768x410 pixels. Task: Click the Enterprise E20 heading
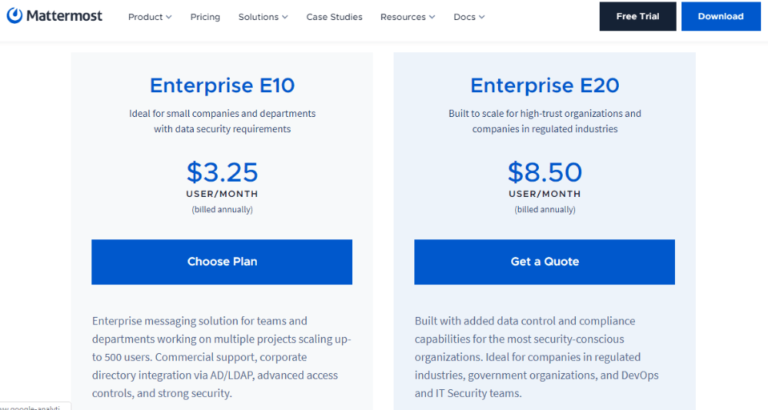coord(544,85)
